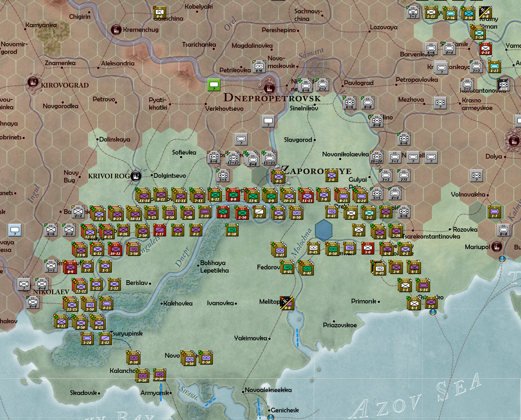Select the red unit counter 11-13

pos(307,196)
